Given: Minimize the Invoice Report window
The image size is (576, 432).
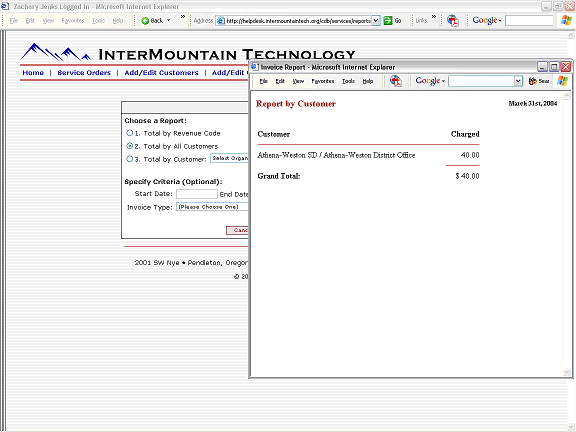Looking at the screenshot, I should pyautogui.click(x=543, y=66).
